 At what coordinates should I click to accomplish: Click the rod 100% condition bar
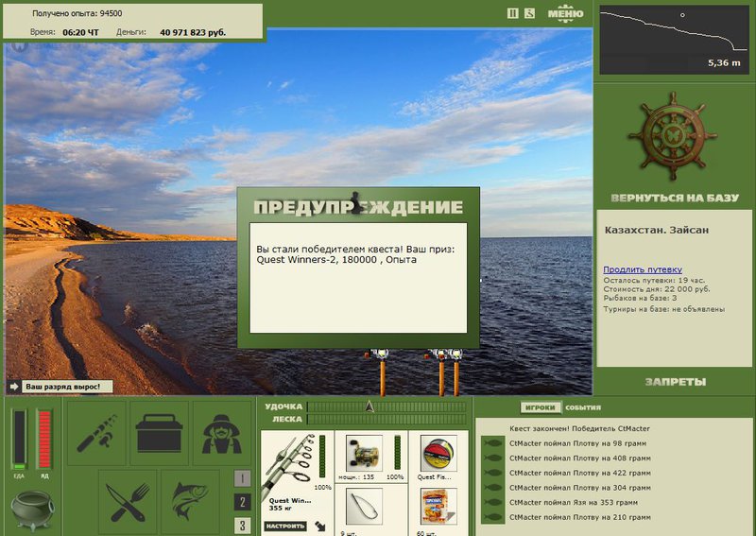[x=322, y=458]
